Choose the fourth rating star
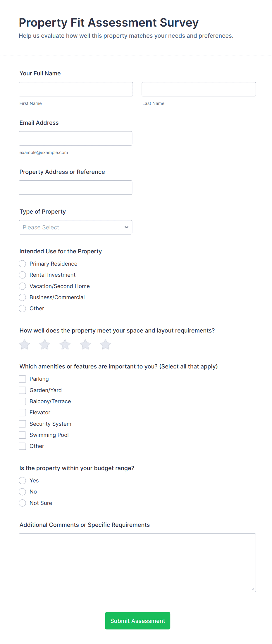This screenshot has width=272, height=644. [85, 344]
